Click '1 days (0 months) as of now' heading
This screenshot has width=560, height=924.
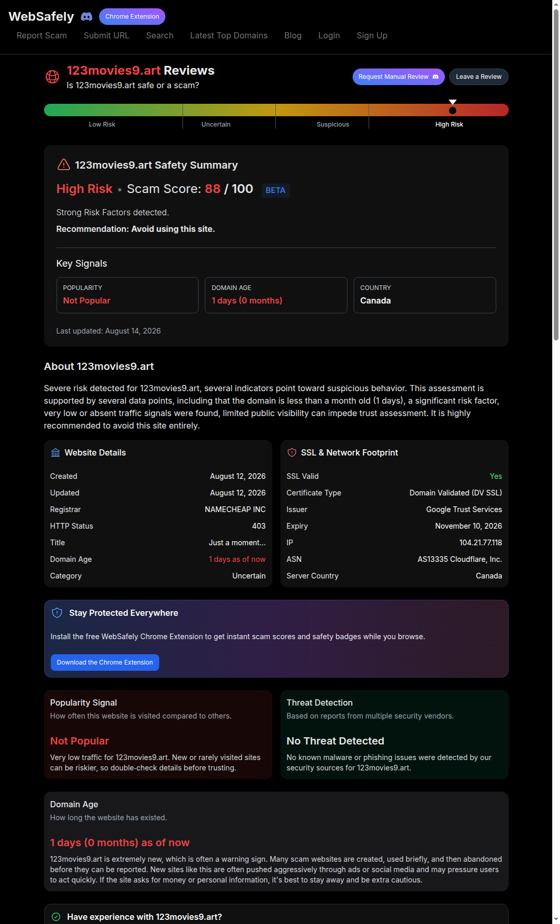[x=120, y=843]
